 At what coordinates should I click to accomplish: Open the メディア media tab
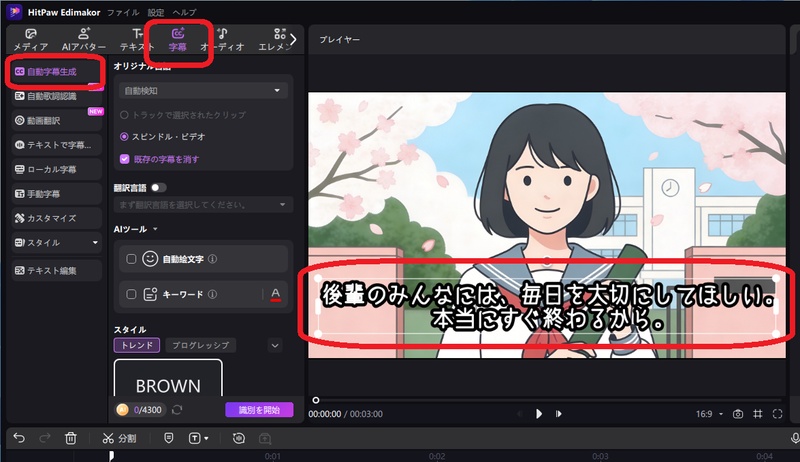coord(31,40)
